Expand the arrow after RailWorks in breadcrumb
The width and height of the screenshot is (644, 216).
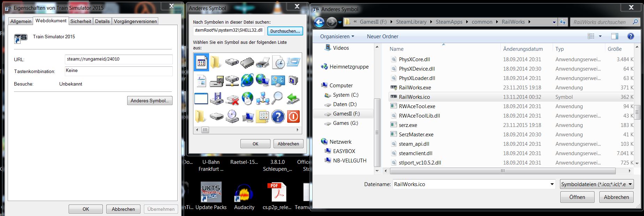point(529,22)
